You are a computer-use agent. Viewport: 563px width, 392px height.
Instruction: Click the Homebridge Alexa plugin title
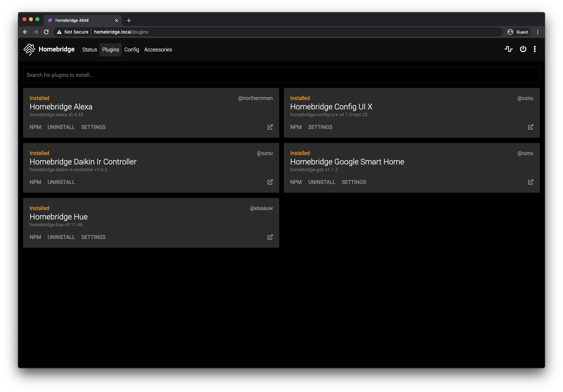click(x=61, y=107)
